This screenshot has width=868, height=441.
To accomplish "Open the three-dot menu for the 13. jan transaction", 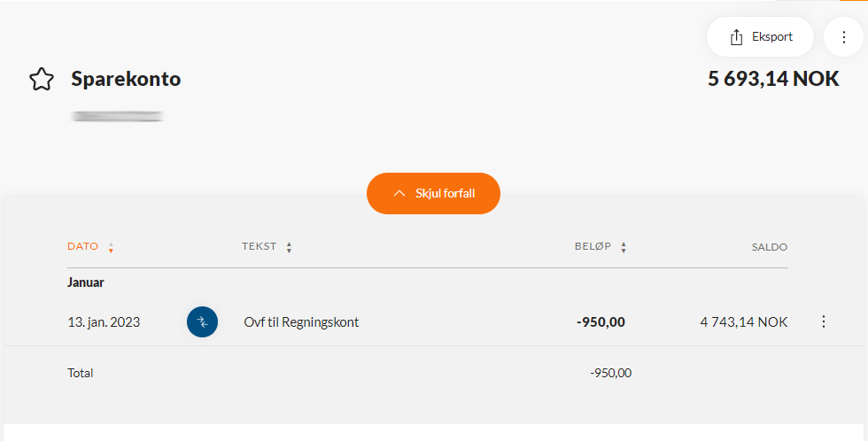I will pyautogui.click(x=824, y=321).
